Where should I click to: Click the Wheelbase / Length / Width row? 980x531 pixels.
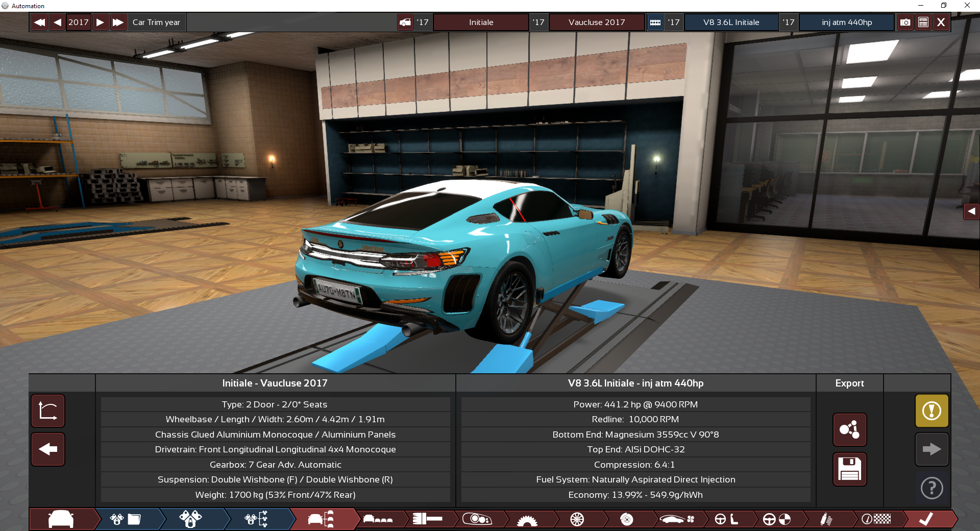[x=275, y=419]
